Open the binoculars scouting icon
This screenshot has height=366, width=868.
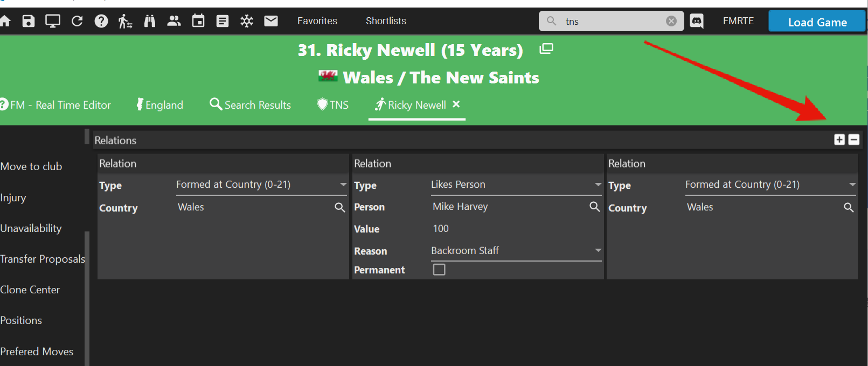tap(150, 21)
